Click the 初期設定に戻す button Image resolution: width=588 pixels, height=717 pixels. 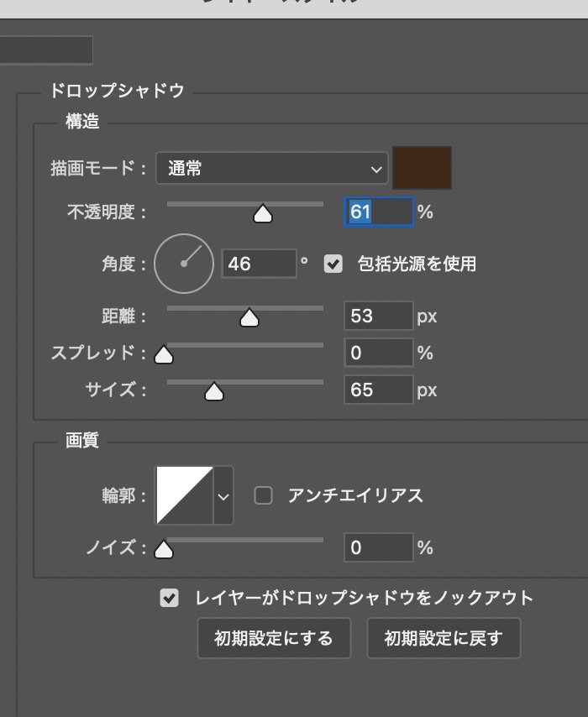[444, 638]
